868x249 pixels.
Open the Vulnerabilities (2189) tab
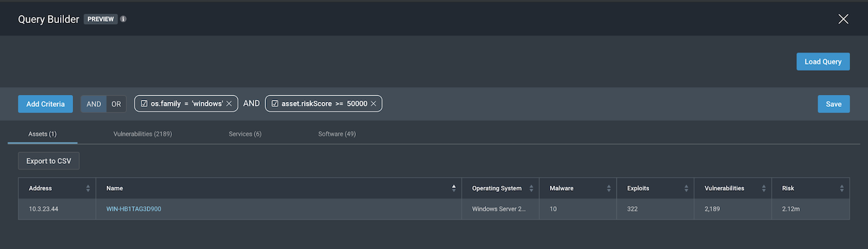tap(143, 134)
